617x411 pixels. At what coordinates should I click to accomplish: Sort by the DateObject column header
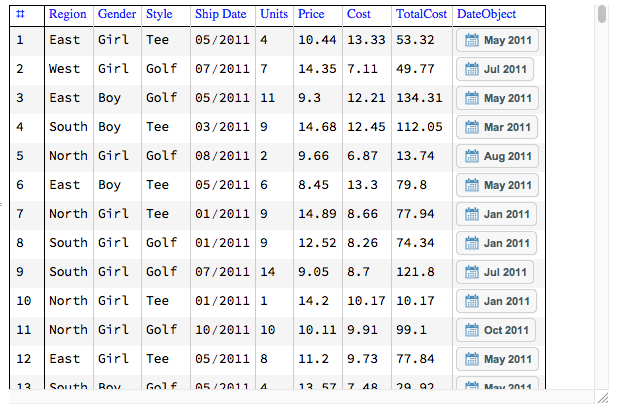pyautogui.click(x=486, y=14)
